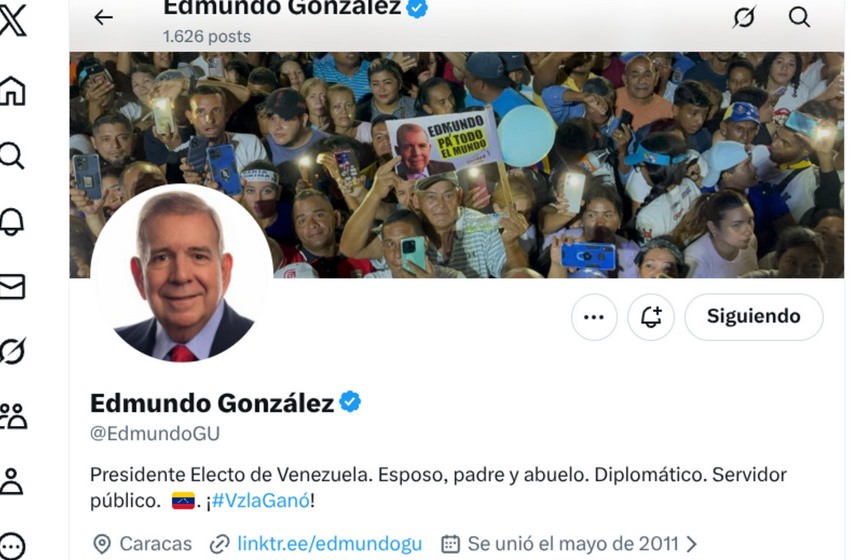Open the #VzlaGanó hashtag link

pyautogui.click(x=261, y=501)
